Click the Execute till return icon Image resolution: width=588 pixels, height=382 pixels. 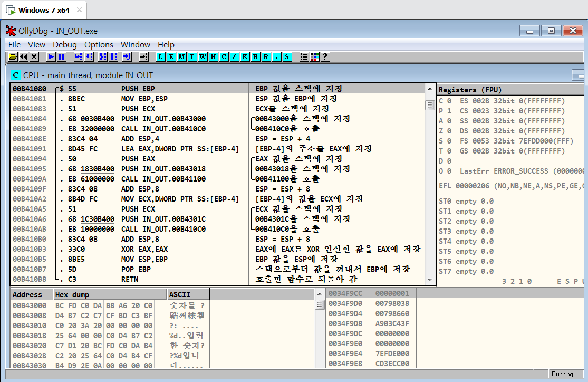pos(127,56)
